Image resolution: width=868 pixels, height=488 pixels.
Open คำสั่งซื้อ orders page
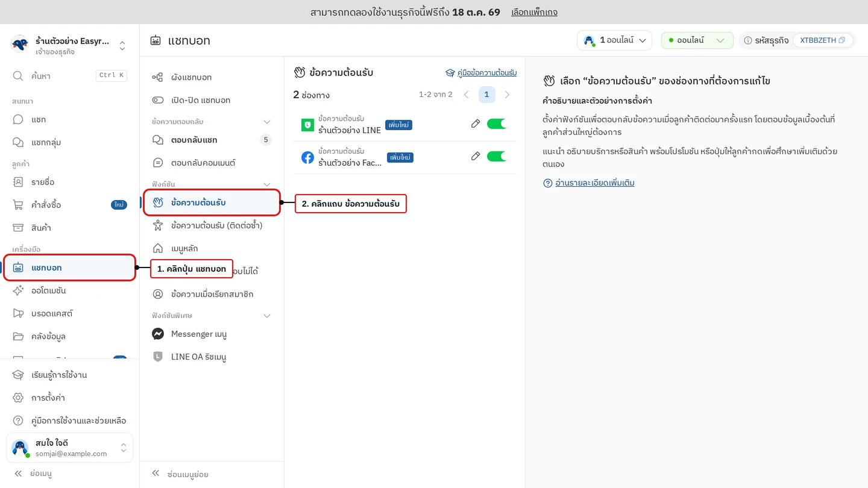pyautogui.click(x=70, y=205)
